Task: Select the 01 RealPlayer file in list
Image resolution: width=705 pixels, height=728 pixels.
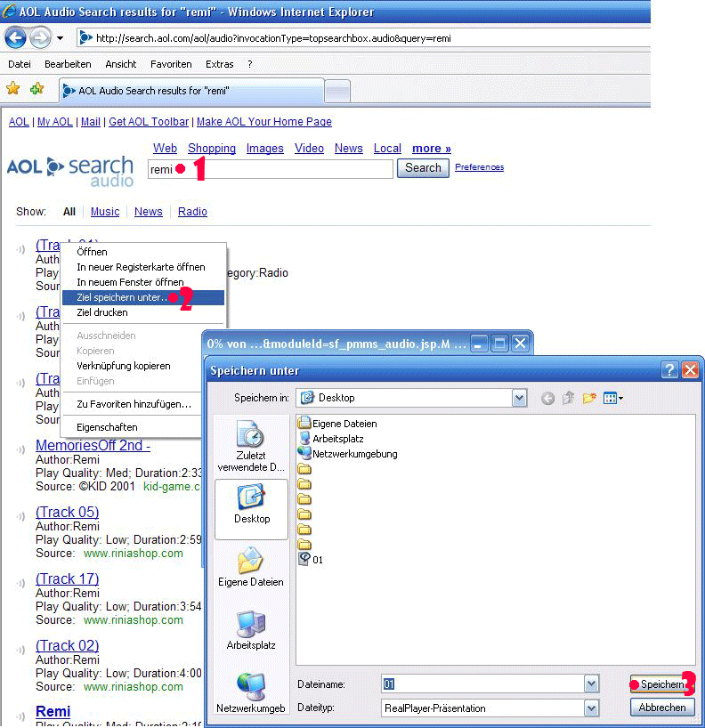Action: pyautogui.click(x=311, y=560)
